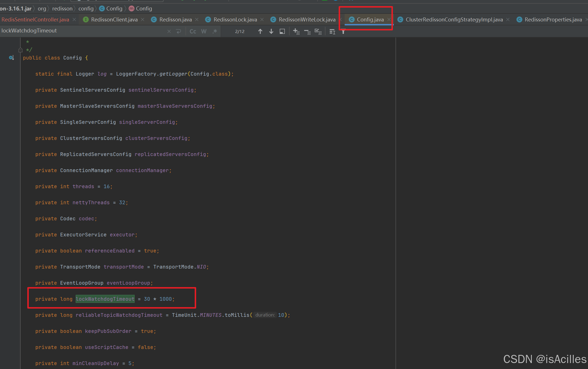The width and height of the screenshot is (588, 369).
Task: Switch to the RedissonLock.java tab
Action: [235, 19]
